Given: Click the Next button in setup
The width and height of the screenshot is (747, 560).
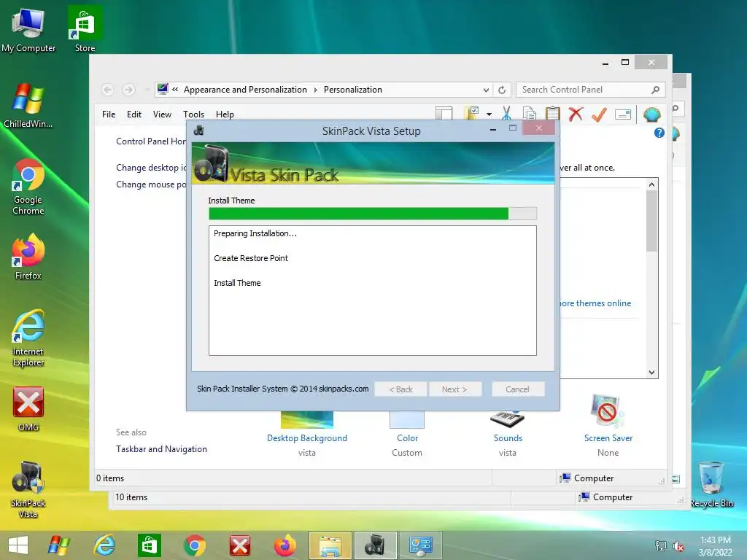Looking at the screenshot, I should (x=455, y=389).
